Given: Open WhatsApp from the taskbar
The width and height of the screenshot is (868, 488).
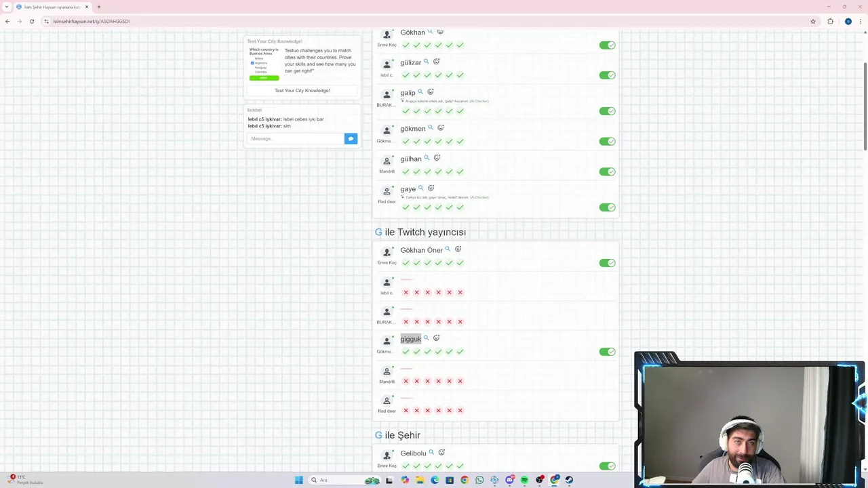Looking at the screenshot, I should [x=479, y=480].
